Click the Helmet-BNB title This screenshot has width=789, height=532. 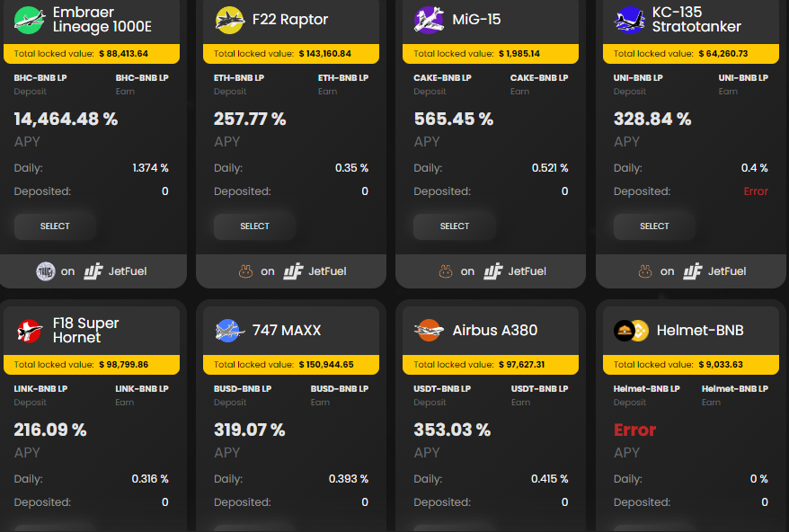[700, 330]
